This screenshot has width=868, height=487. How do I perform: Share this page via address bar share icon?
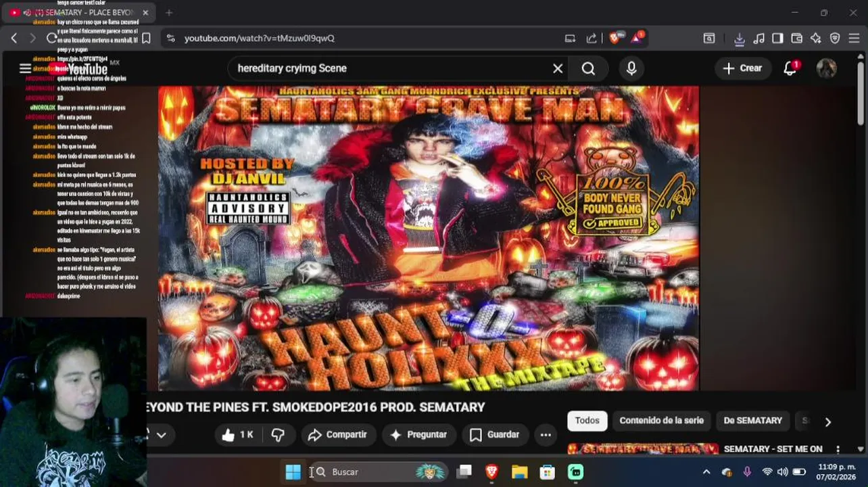[x=592, y=39]
